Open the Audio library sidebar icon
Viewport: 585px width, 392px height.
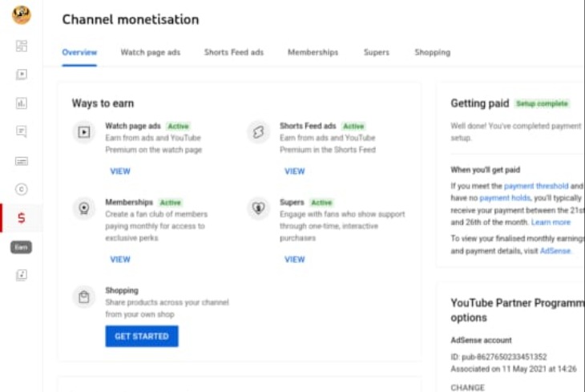click(22, 275)
